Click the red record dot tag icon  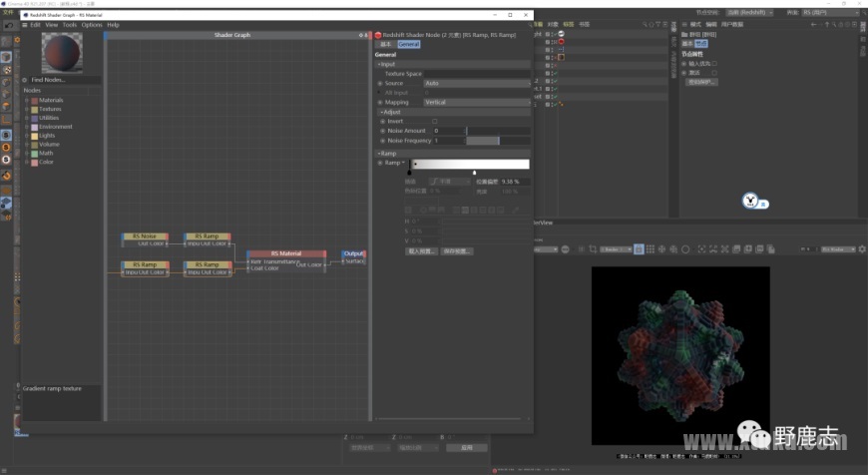click(561, 42)
